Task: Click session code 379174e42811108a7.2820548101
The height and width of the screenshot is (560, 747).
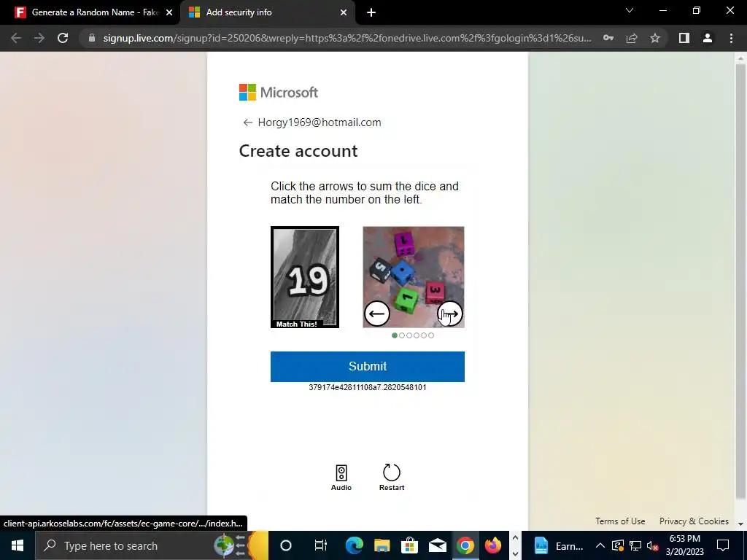Action: coord(368,387)
